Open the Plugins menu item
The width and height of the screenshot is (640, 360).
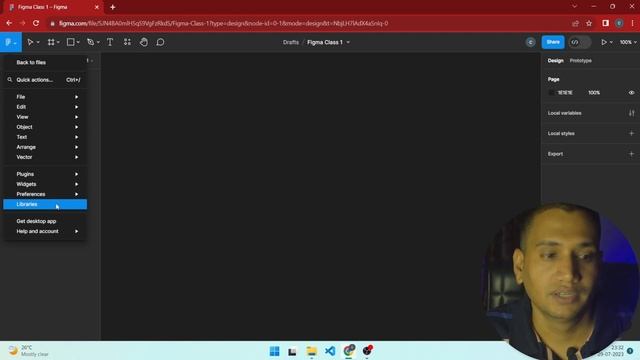tap(45, 174)
